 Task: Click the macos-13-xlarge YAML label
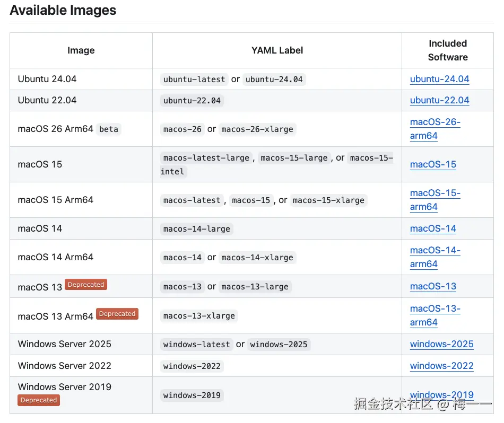click(199, 316)
